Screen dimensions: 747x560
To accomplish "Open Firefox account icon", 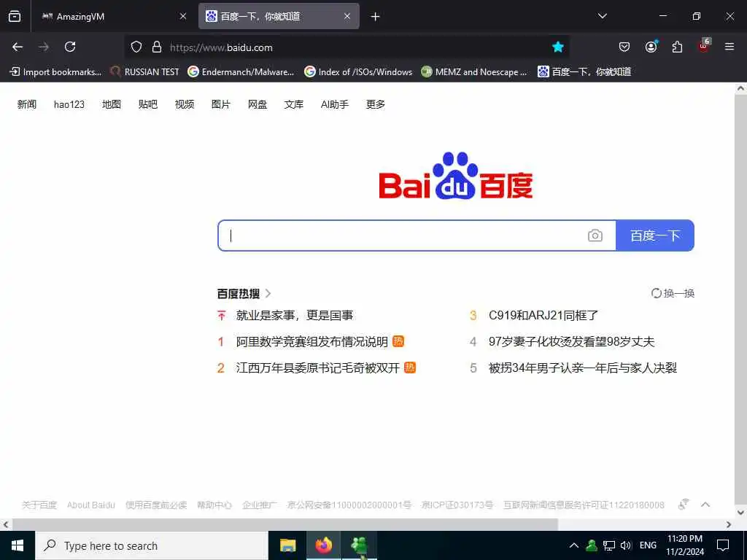I will (x=651, y=47).
